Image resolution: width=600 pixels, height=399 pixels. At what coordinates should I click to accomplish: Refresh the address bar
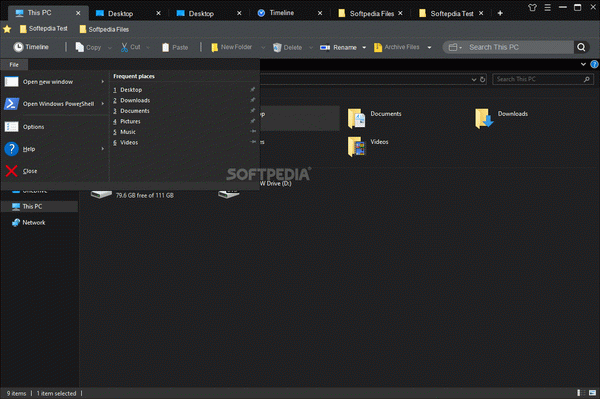tap(483, 80)
